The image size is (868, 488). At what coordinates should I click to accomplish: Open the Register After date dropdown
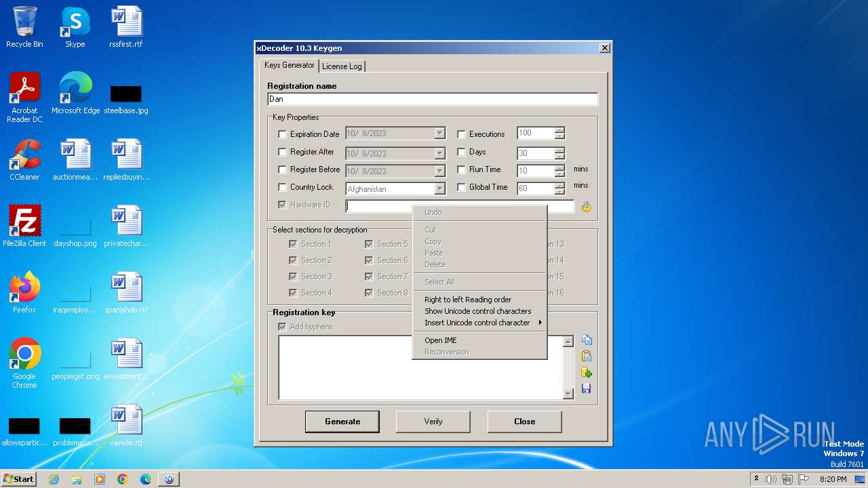click(439, 153)
